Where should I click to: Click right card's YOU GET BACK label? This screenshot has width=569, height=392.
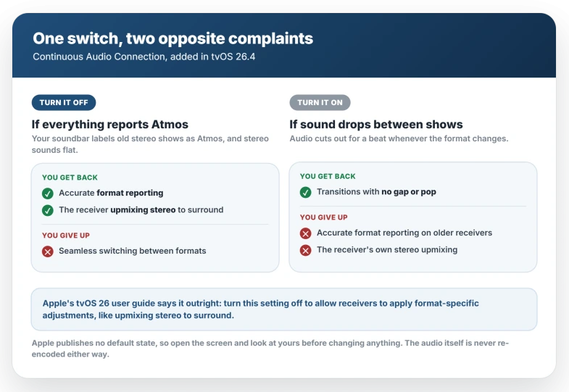pos(328,176)
